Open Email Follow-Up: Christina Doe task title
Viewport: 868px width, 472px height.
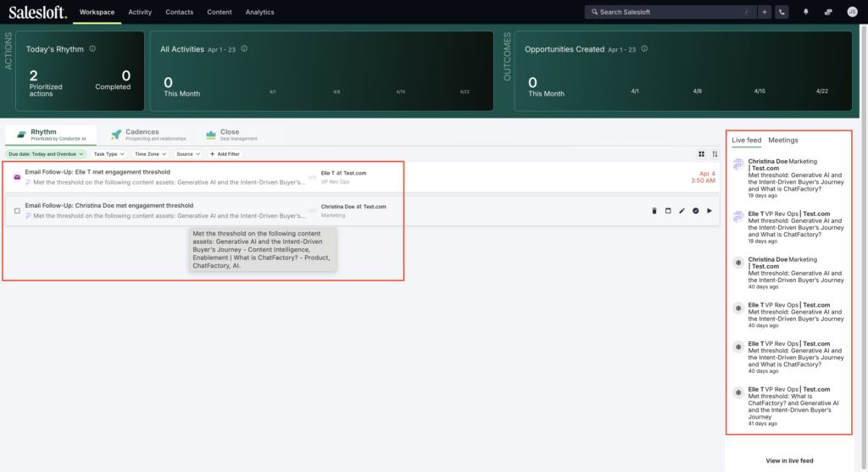coord(109,206)
